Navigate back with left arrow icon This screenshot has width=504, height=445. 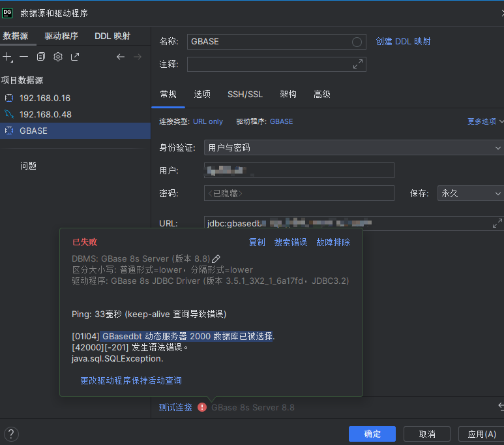(x=121, y=57)
